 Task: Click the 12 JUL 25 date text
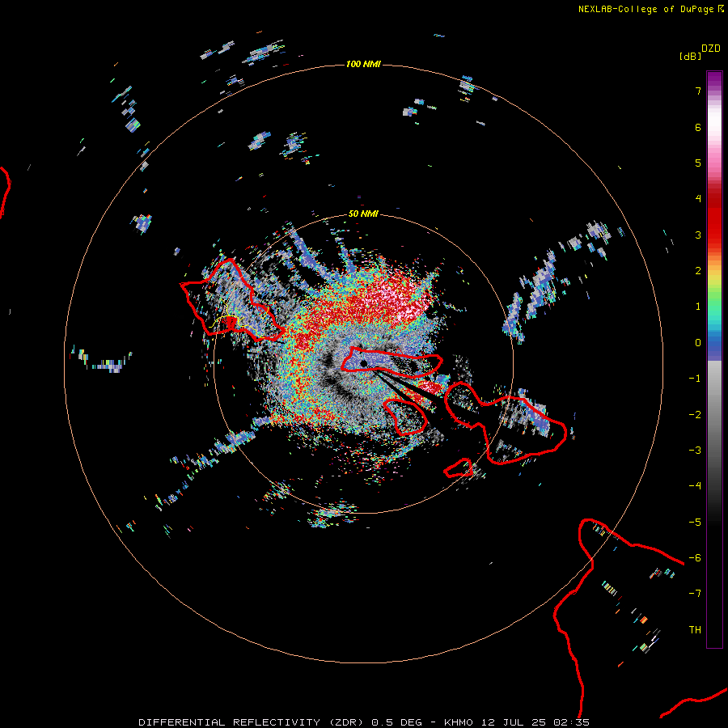click(515, 722)
